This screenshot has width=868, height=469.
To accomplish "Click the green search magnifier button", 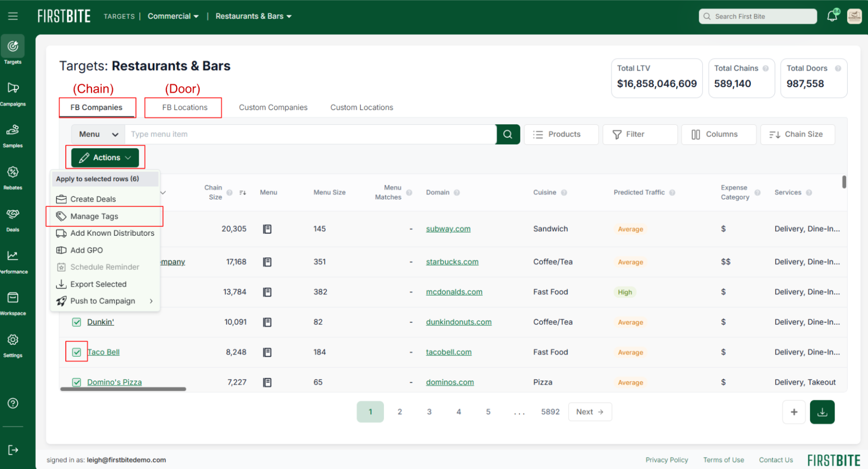I will click(x=508, y=134).
